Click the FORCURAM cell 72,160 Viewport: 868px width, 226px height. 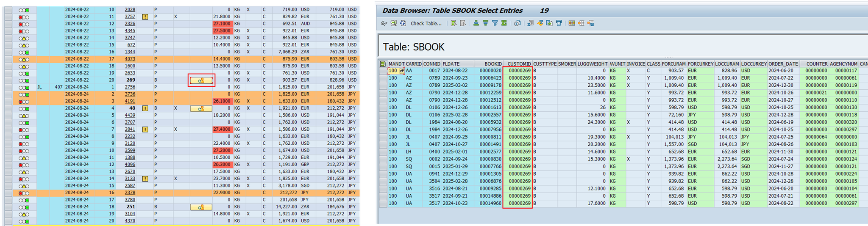(x=673, y=115)
